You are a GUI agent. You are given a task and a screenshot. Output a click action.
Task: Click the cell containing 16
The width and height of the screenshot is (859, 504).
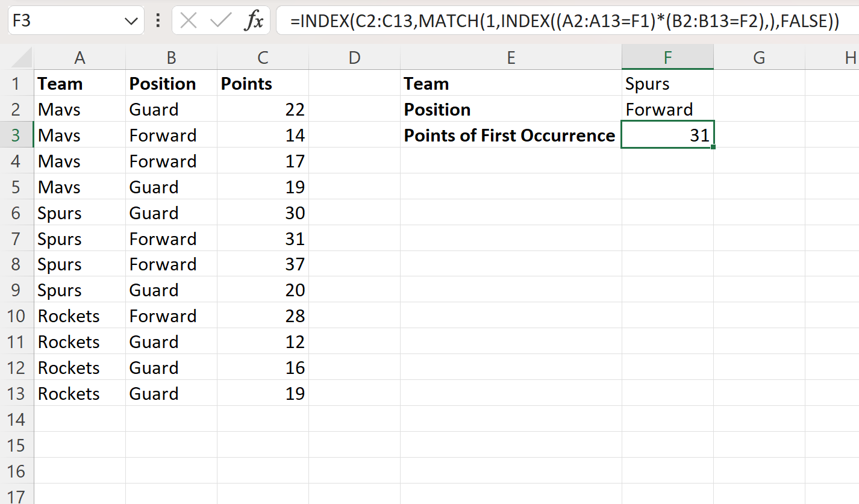pos(263,368)
